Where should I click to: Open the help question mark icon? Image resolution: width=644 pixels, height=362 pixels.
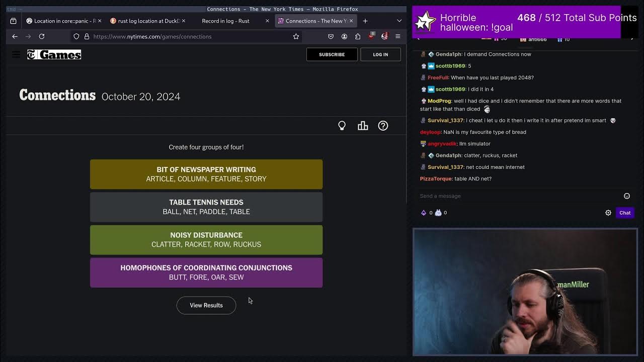(x=383, y=126)
